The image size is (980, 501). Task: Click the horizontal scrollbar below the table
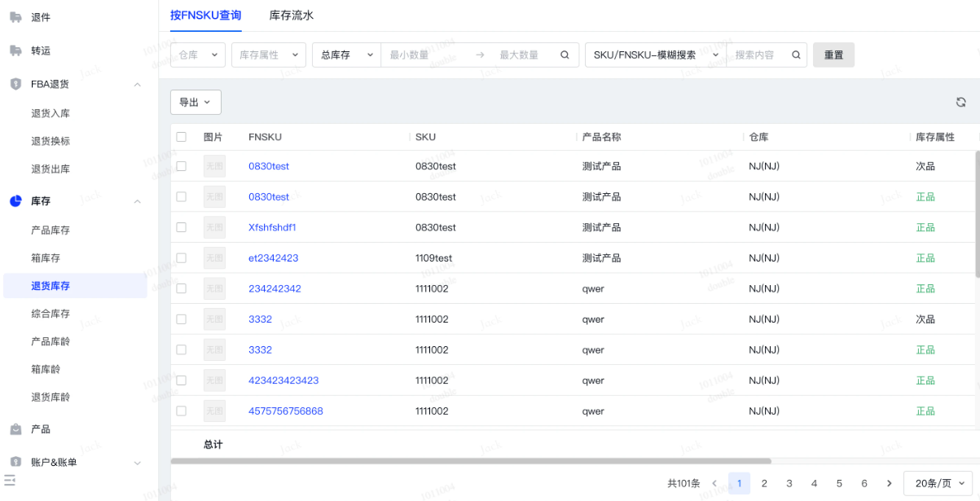[x=471, y=461]
